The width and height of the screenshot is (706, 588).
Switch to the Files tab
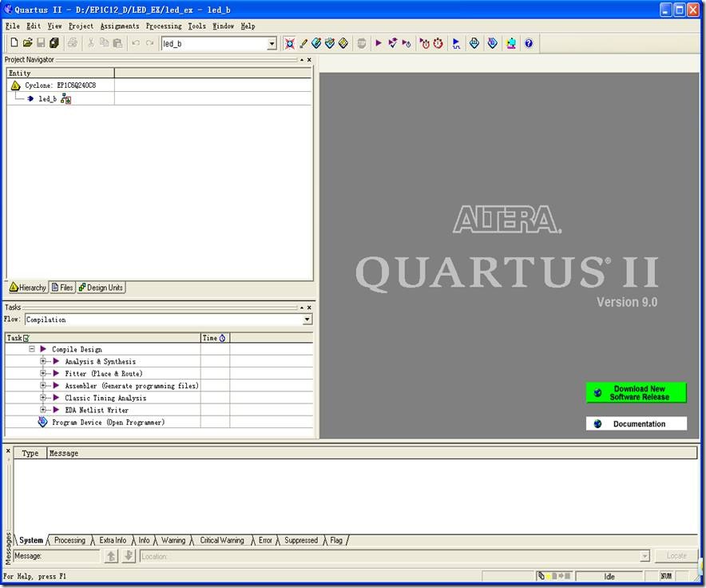pos(61,288)
